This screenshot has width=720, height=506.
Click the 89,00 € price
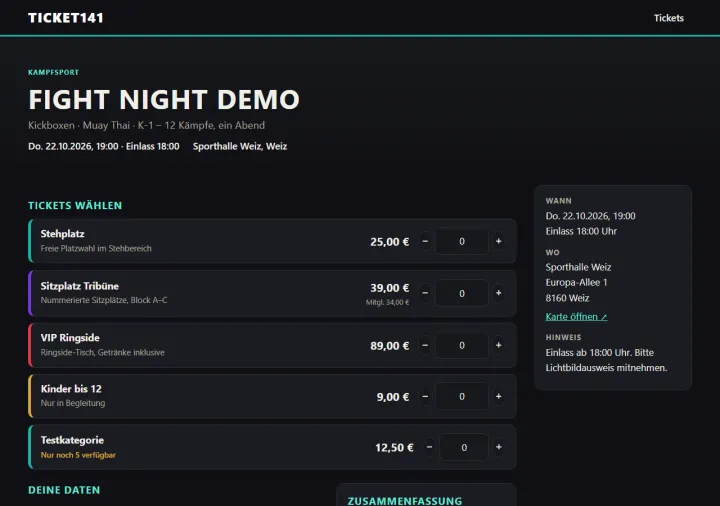[389, 346]
